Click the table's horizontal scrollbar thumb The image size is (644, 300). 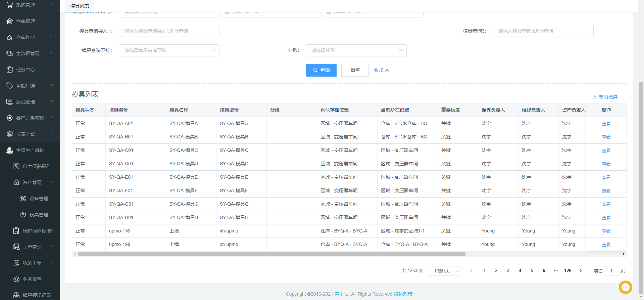(x=271, y=254)
